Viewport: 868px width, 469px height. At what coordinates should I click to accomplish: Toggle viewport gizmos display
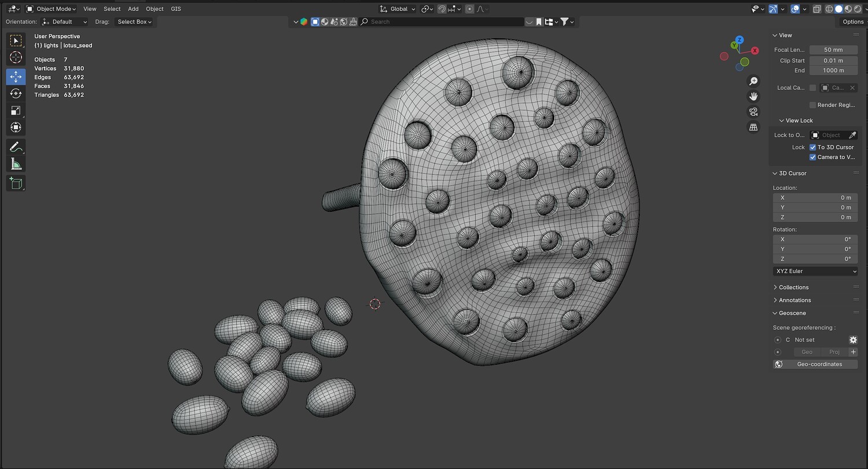774,9
